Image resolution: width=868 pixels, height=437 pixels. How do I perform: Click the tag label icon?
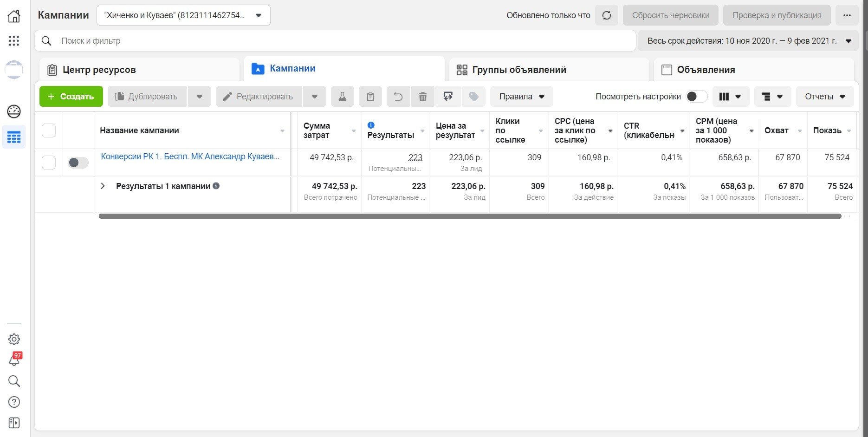pyautogui.click(x=474, y=97)
